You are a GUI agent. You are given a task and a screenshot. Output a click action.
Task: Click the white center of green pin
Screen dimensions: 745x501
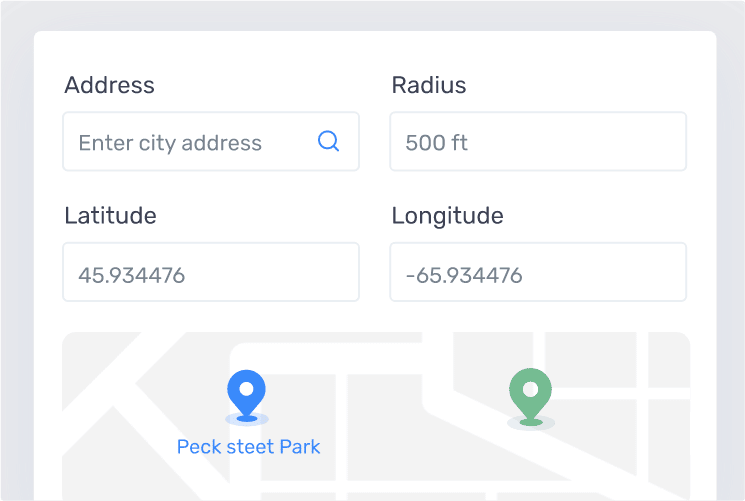tap(530, 390)
